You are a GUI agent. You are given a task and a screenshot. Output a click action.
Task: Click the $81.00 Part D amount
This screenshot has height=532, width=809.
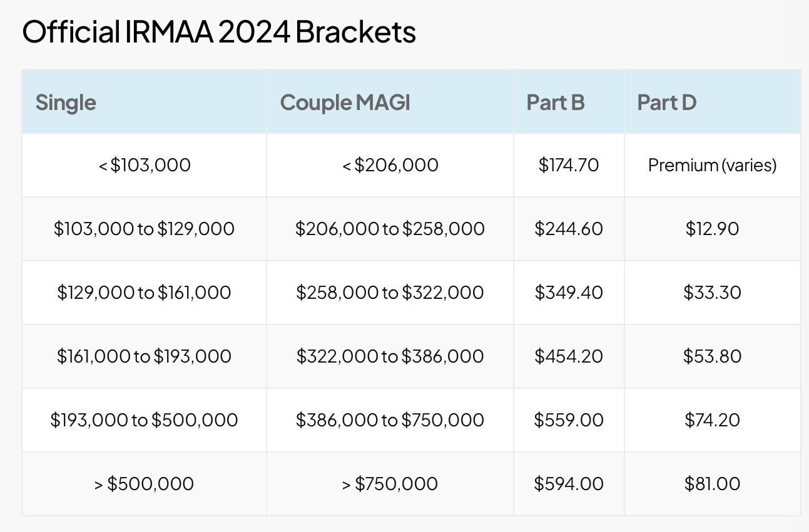point(712,484)
